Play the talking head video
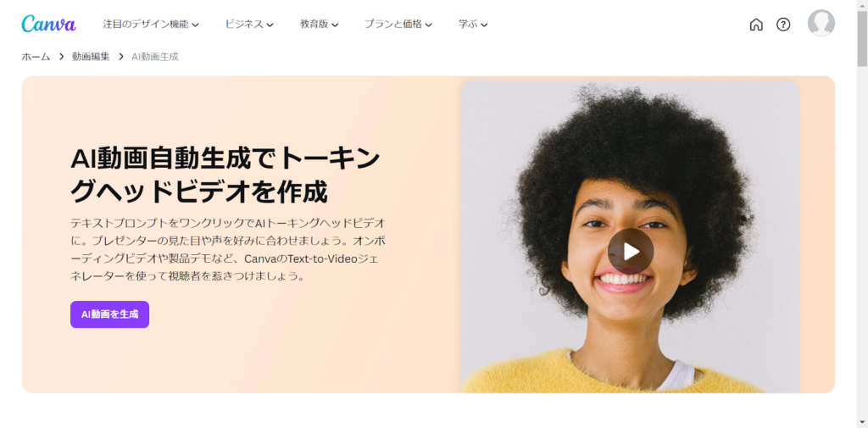 pyautogui.click(x=631, y=252)
